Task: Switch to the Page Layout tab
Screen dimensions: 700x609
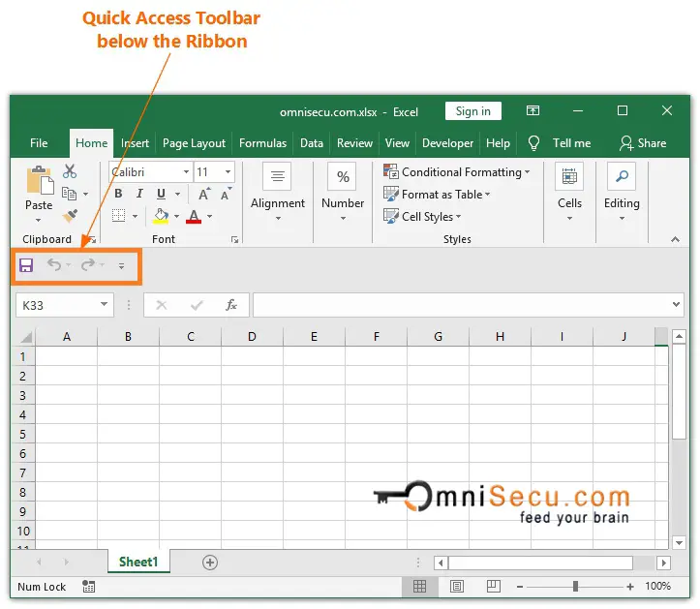Action: click(x=195, y=143)
